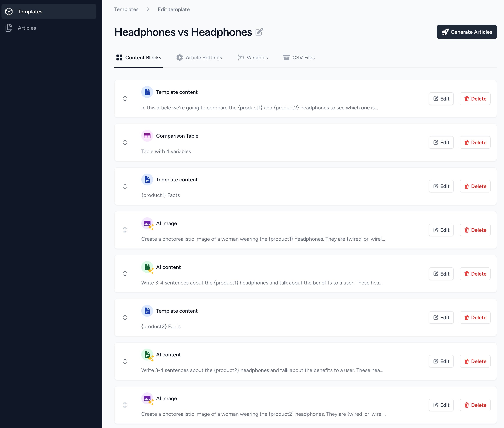Open the CSV Files tab
Image resolution: width=504 pixels, height=428 pixels.
click(x=299, y=57)
